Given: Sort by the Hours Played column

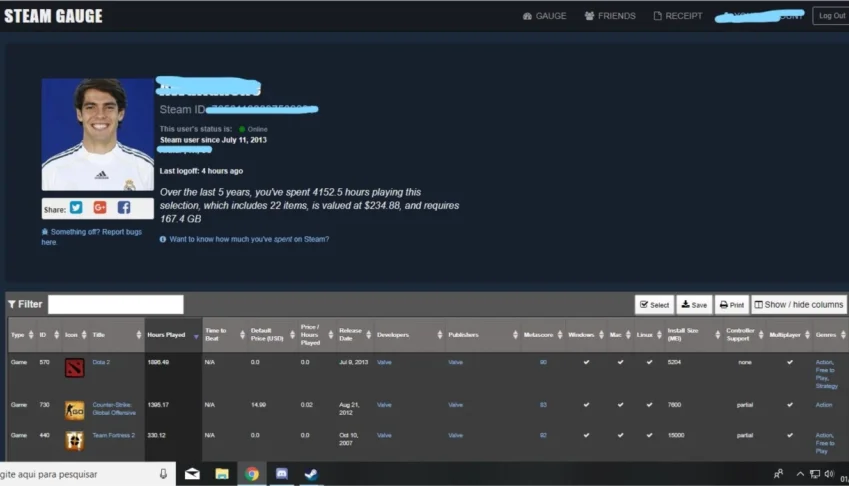Looking at the screenshot, I should (x=173, y=335).
